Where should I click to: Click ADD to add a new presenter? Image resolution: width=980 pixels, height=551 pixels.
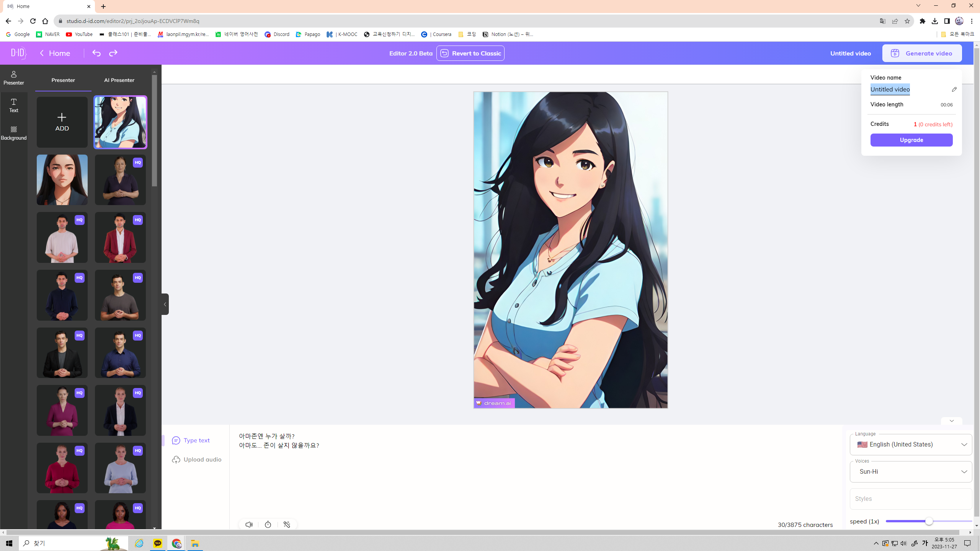pos(62,122)
